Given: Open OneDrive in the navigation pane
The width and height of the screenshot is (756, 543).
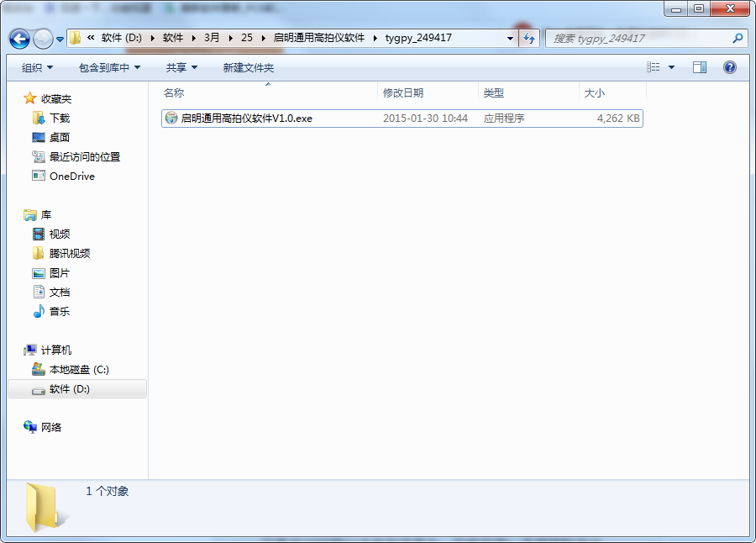Looking at the screenshot, I should 71,176.
